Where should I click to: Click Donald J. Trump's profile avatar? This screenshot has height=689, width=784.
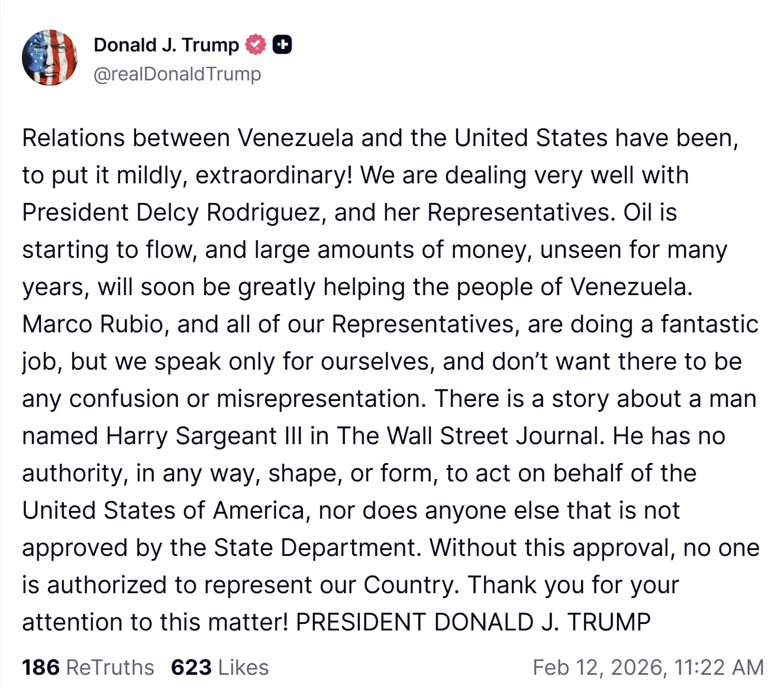50,58
